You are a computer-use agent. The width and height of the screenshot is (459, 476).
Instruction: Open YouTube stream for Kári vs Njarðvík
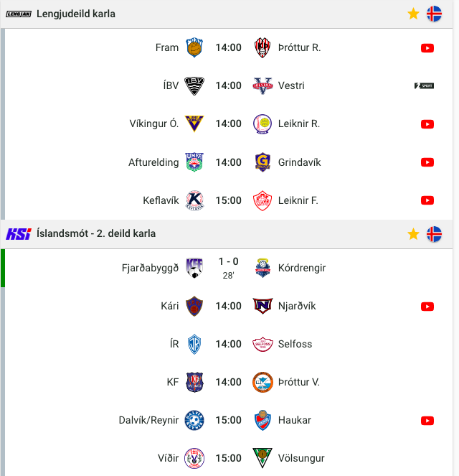(x=427, y=307)
